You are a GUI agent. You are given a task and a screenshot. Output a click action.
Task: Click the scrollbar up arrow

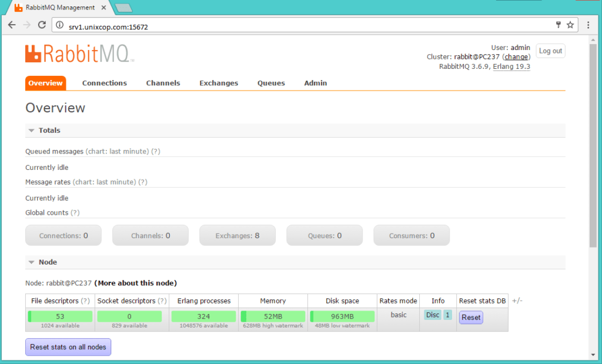[x=593, y=39]
